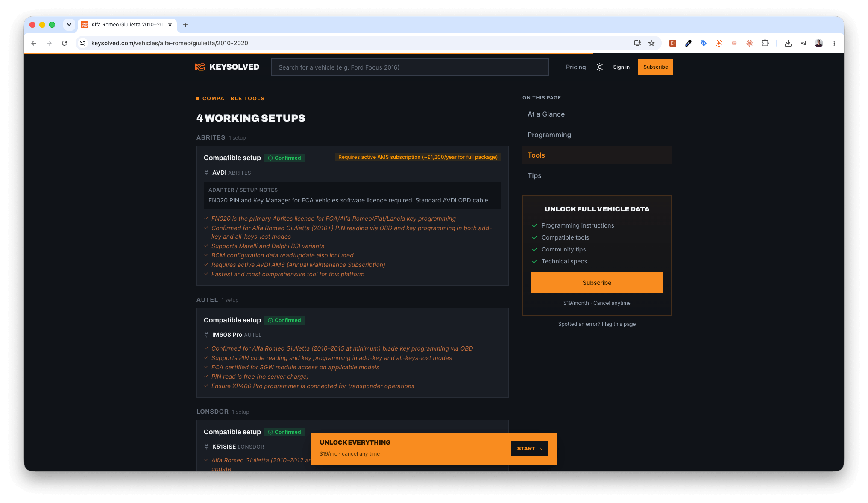Click 'Supports Marelli and Delphi BSI variants' line

[x=268, y=246]
